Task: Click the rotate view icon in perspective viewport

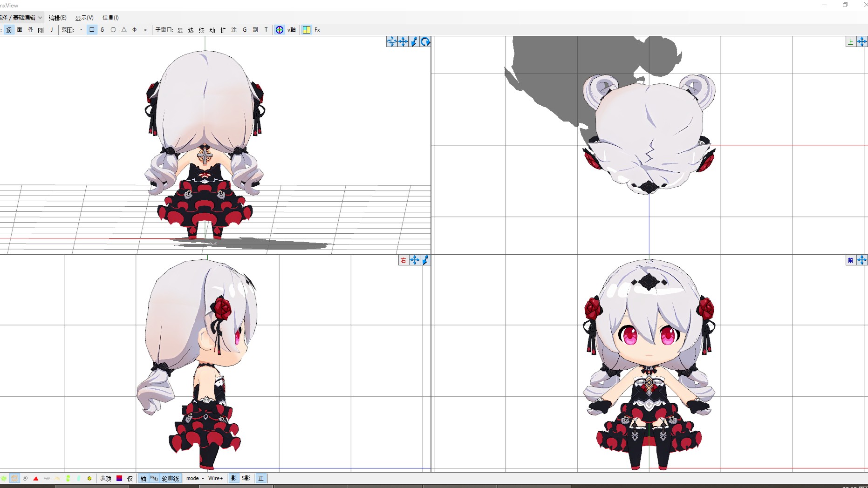Action: coord(425,42)
